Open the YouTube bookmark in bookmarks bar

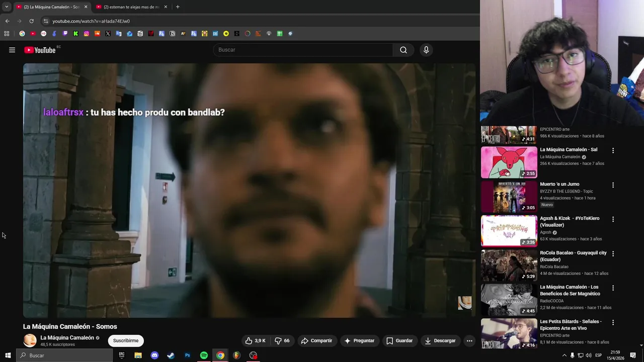tap(33, 34)
